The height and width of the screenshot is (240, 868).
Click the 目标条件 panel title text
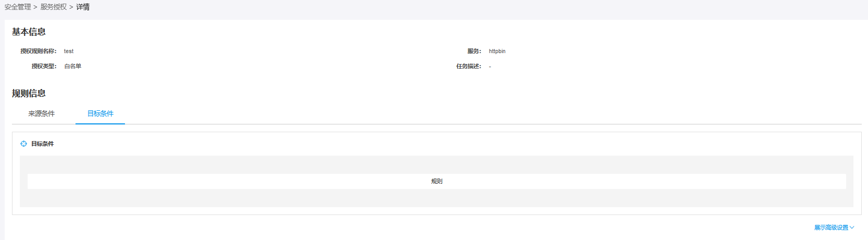click(43, 144)
